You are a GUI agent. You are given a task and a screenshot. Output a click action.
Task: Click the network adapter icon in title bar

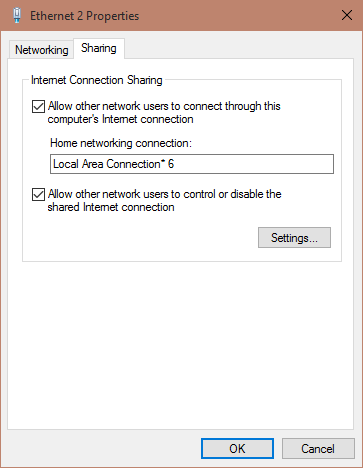click(x=17, y=16)
